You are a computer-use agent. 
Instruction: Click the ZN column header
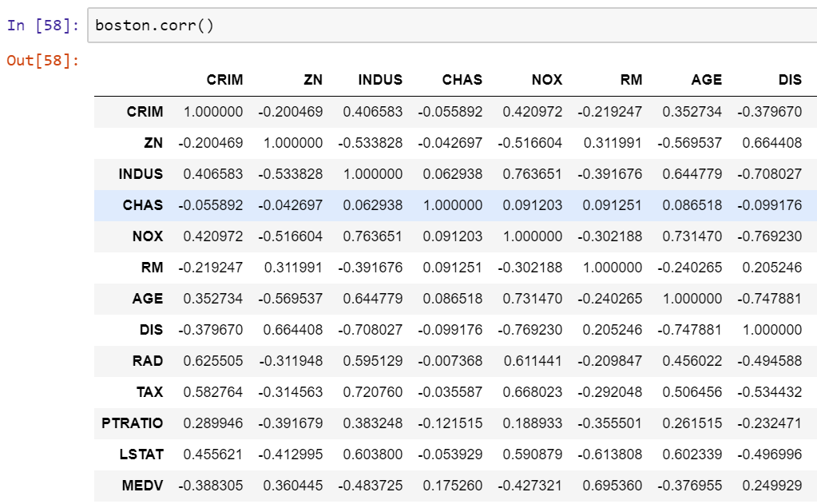tap(313, 80)
